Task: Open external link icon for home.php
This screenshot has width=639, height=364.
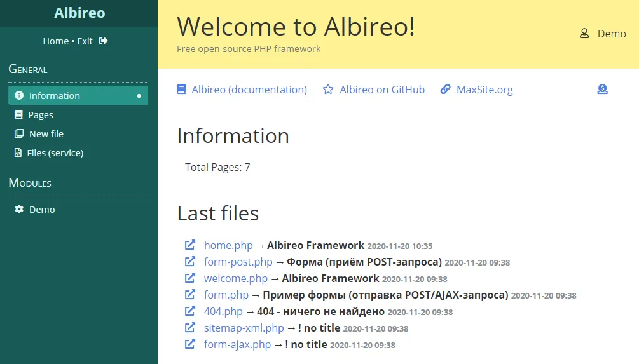Action: pyautogui.click(x=190, y=245)
